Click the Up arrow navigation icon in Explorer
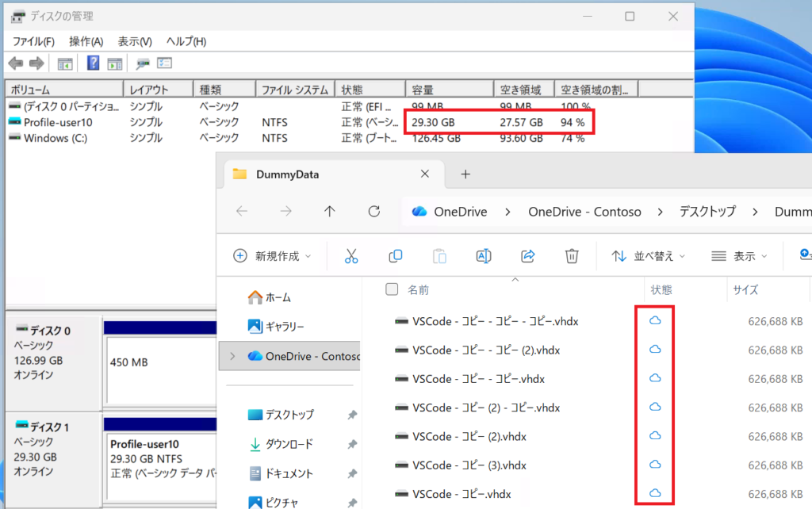This screenshot has height=509, width=812. tap(330, 212)
